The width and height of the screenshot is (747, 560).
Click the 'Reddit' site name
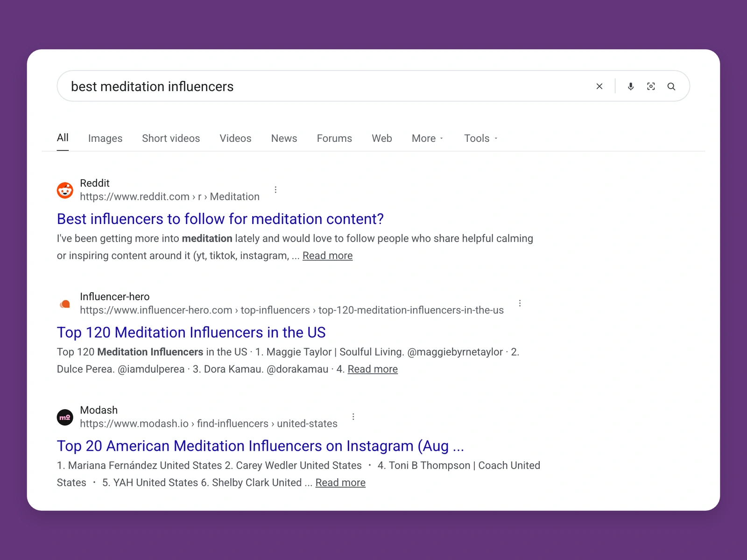[95, 183]
